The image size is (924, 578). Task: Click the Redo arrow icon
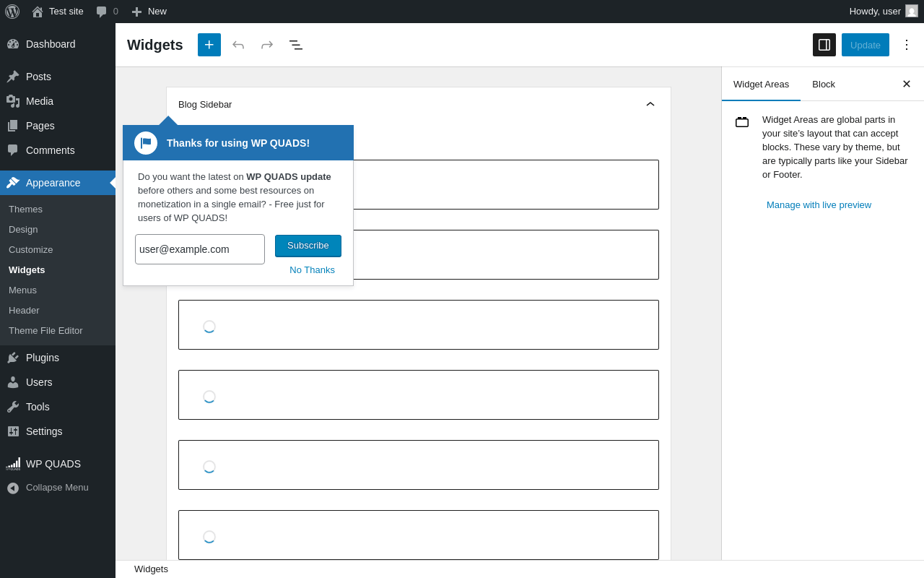[x=267, y=45]
